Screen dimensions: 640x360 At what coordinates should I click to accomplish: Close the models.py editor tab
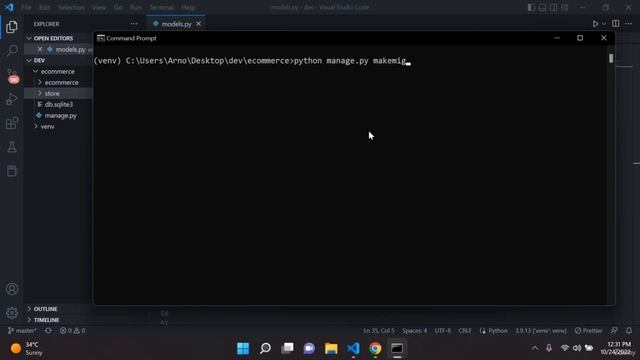tap(198, 24)
